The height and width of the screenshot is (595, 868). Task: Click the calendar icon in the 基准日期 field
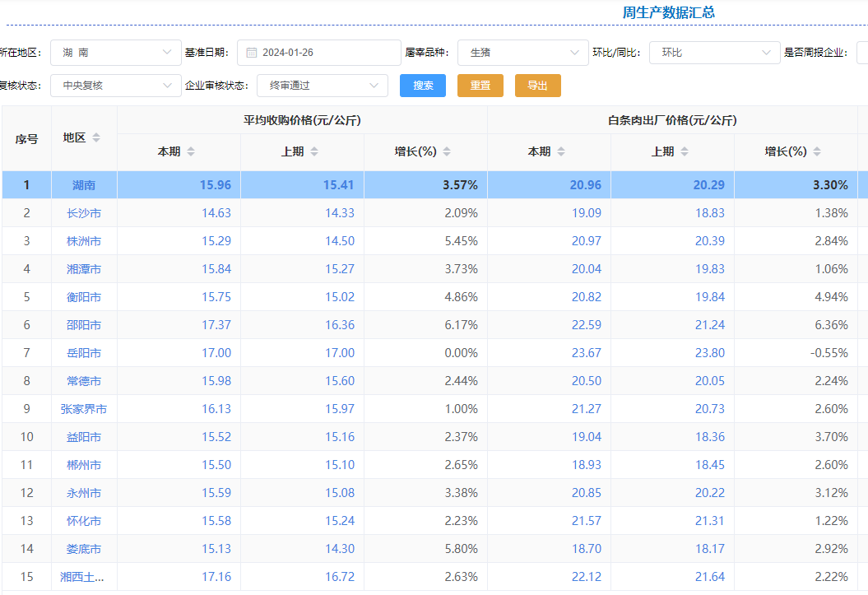point(252,53)
